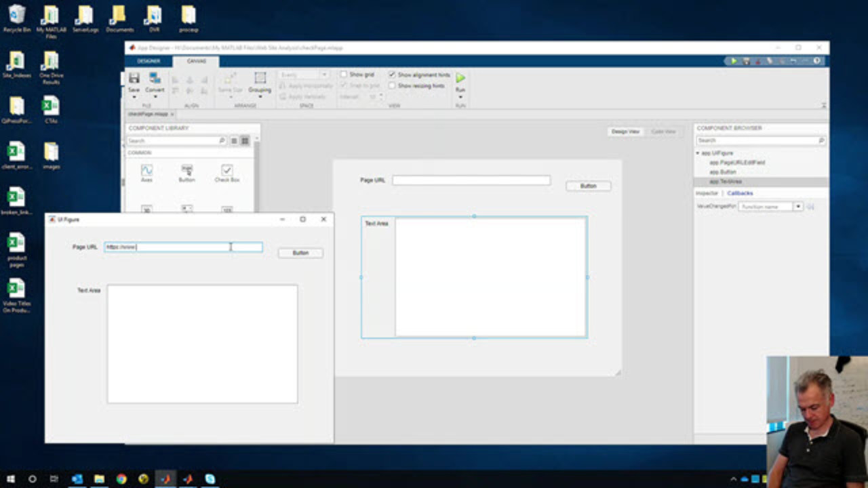Open the Inspector tab in Component Browser
The width and height of the screenshot is (868, 488).
point(706,193)
